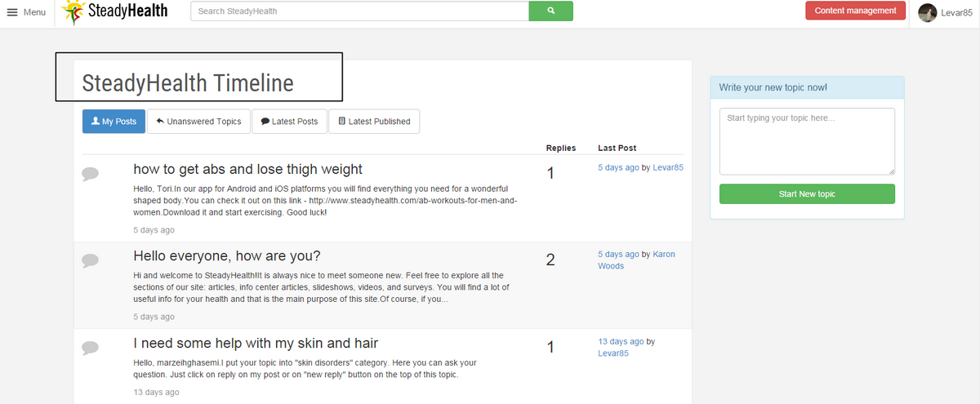This screenshot has height=404, width=980.
Task: Click in the new topic text area
Action: coord(807,141)
